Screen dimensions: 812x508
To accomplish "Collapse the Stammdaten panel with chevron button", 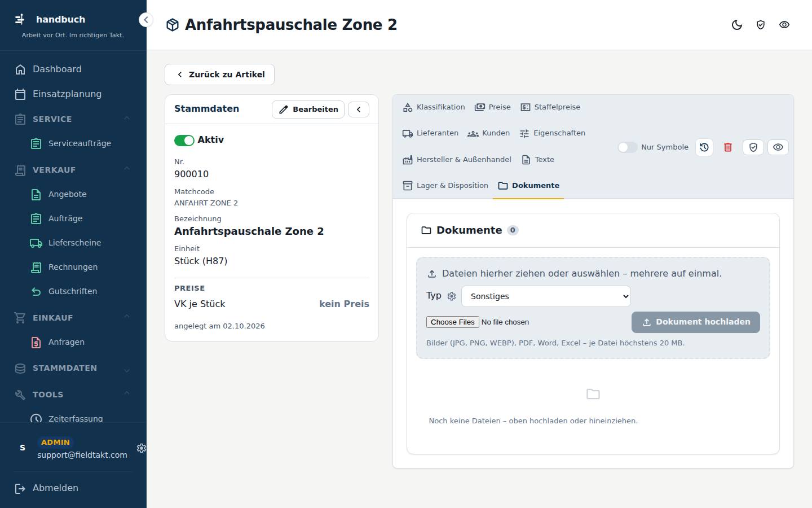I will 359,110.
